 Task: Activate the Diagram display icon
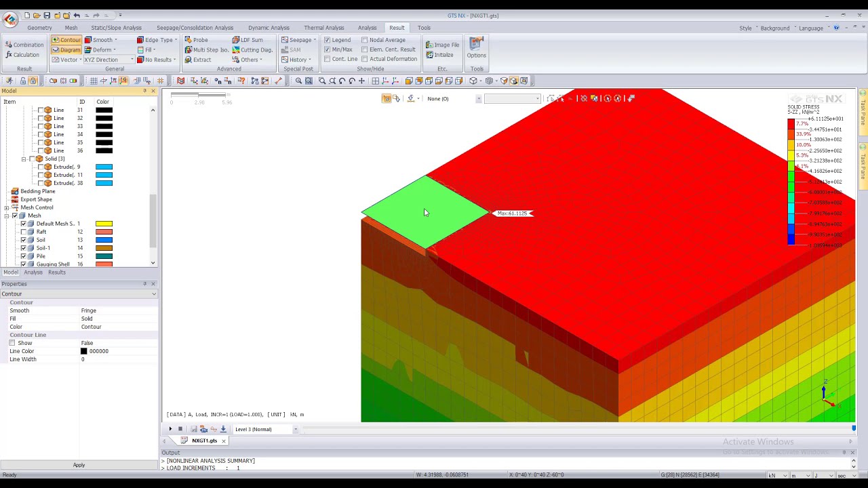pyautogui.click(x=56, y=49)
